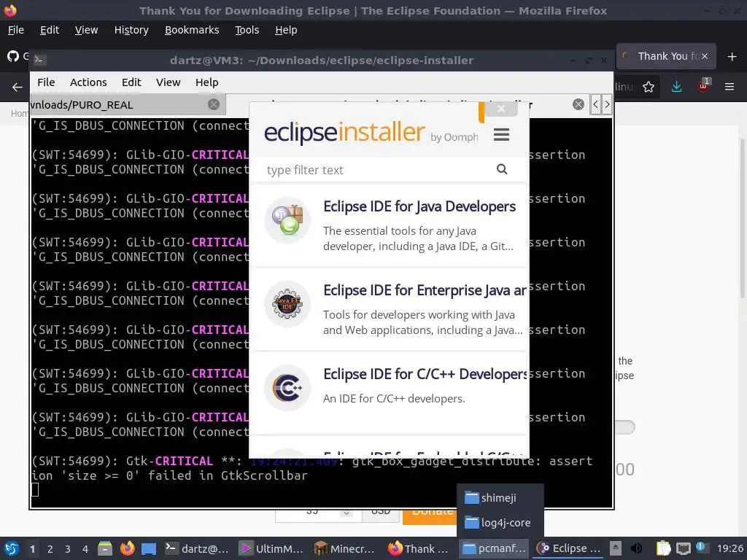Switch to workspace 3
747x560 pixels.
68,549
